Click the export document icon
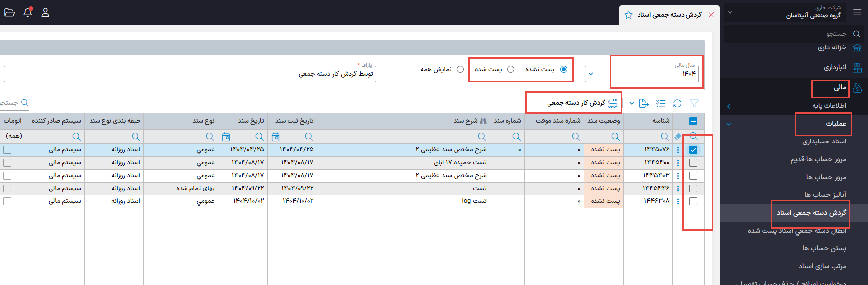The width and height of the screenshot is (868, 285). [643, 103]
